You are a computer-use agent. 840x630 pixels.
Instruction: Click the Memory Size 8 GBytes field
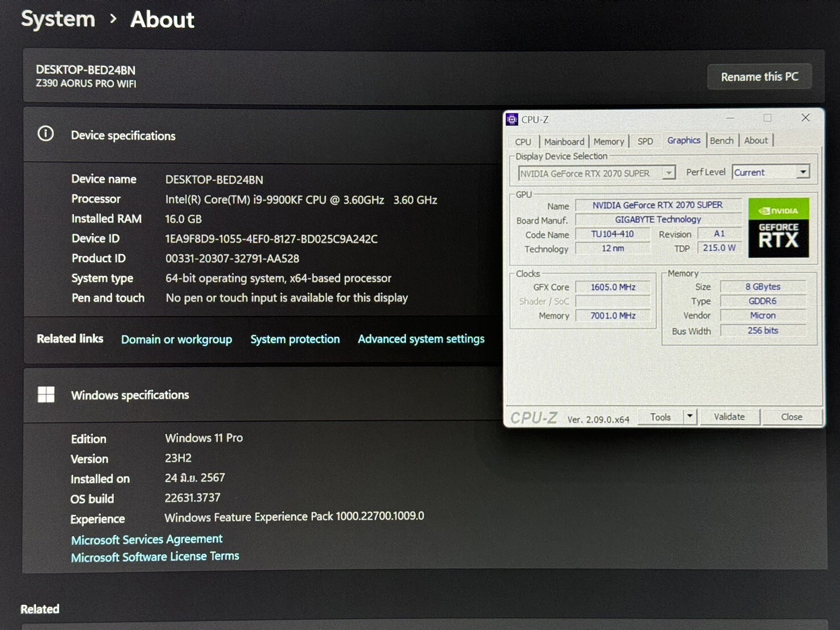763,287
